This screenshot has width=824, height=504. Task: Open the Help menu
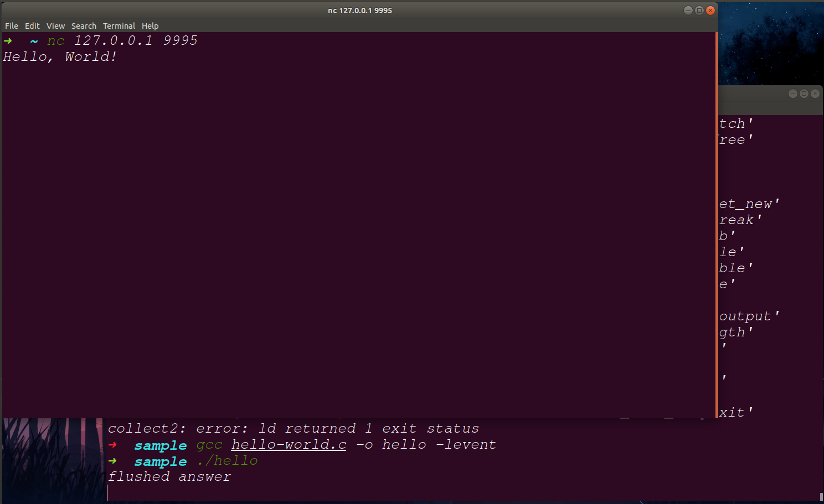coord(150,26)
